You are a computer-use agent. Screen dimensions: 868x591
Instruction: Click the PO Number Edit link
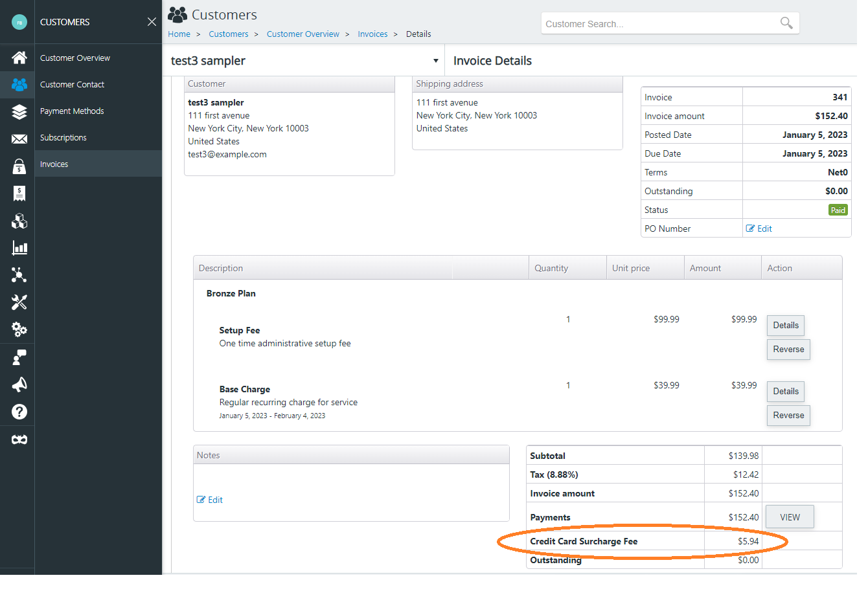[759, 229]
